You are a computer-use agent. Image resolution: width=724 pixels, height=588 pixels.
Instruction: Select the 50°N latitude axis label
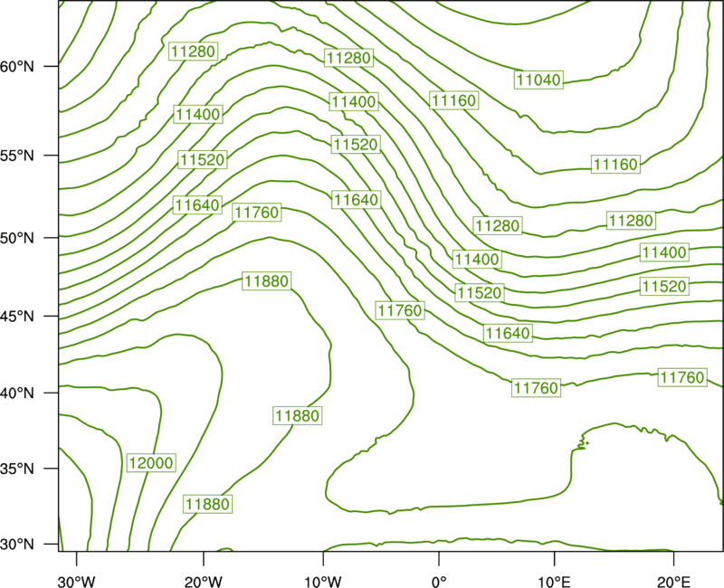(x=17, y=238)
